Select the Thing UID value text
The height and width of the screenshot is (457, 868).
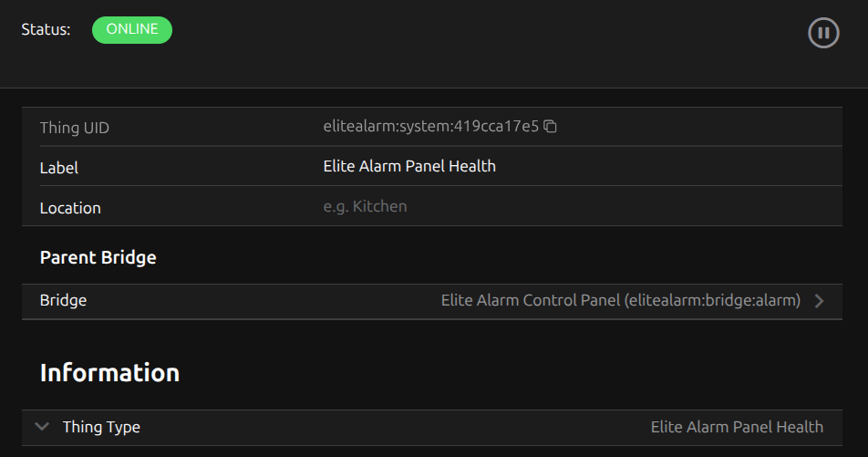(430, 127)
